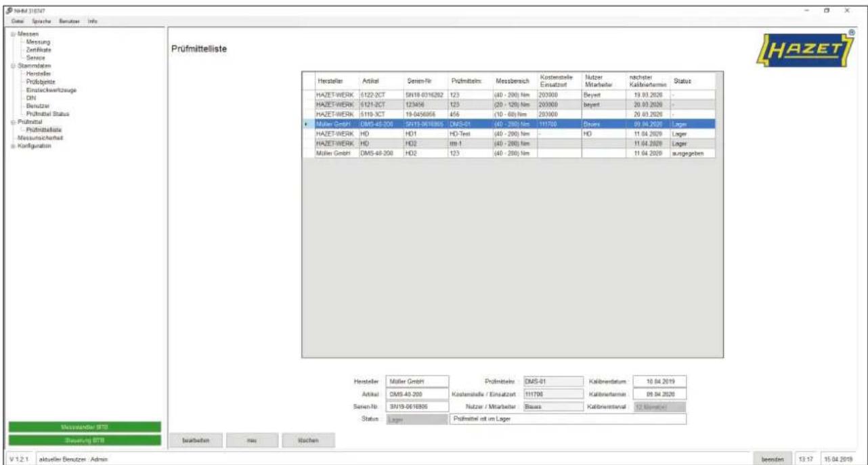Select Service in the navigation tree
The image size is (868, 465).
(35, 58)
